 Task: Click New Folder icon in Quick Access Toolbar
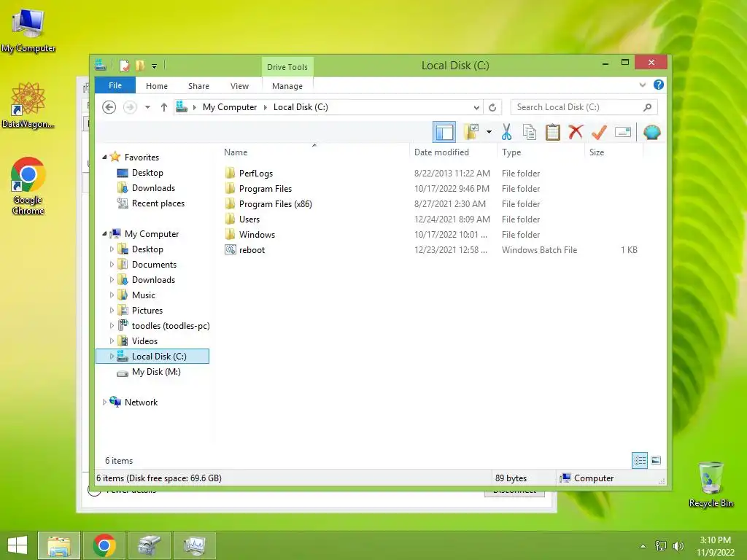[140, 65]
